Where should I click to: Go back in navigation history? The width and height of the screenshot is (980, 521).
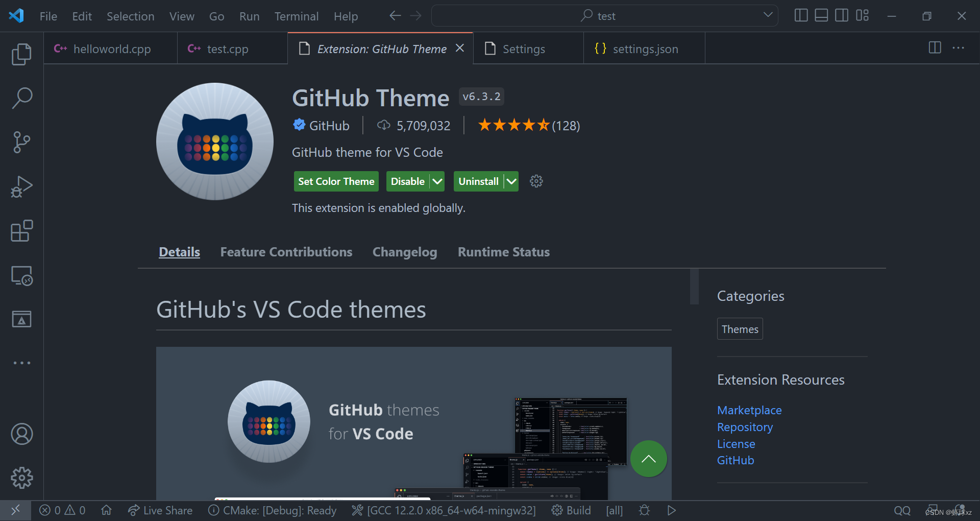pyautogui.click(x=395, y=16)
